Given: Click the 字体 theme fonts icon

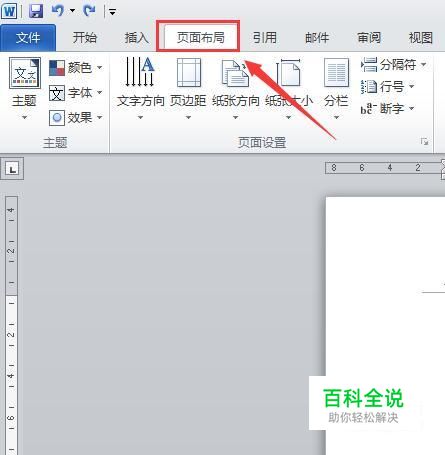Looking at the screenshot, I should pyautogui.click(x=57, y=93).
